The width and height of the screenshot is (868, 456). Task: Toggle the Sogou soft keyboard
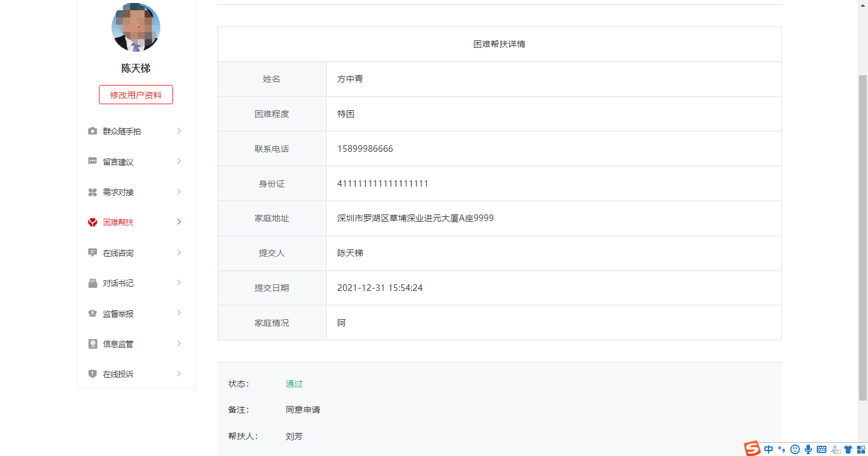pyautogui.click(x=822, y=449)
